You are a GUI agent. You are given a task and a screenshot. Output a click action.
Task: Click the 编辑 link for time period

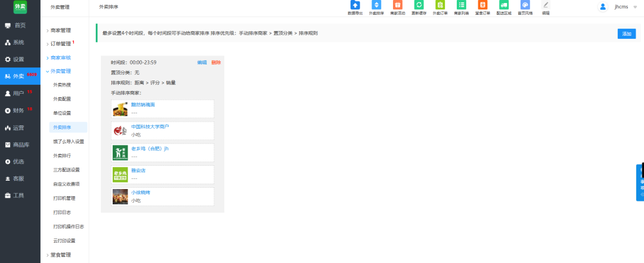tap(202, 63)
